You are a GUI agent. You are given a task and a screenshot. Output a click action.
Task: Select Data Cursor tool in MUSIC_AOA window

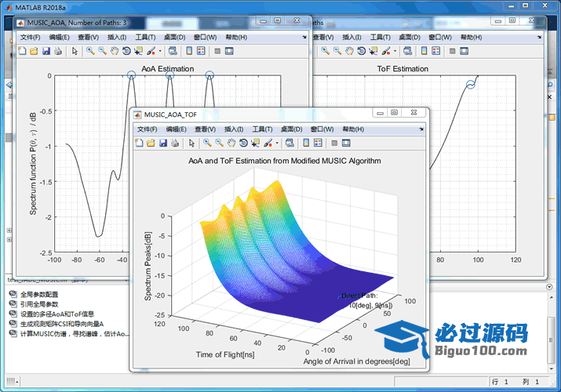click(x=138, y=51)
